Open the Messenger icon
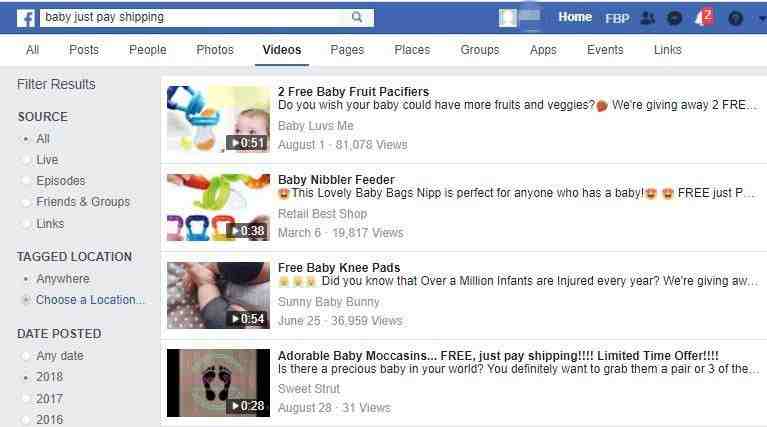The image size is (767, 427). click(x=675, y=18)
